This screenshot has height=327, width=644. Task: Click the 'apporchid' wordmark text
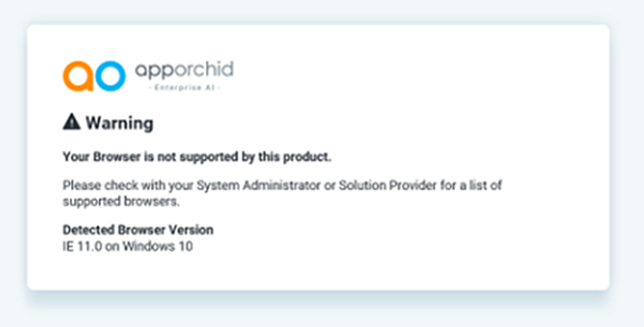(183, 70)
